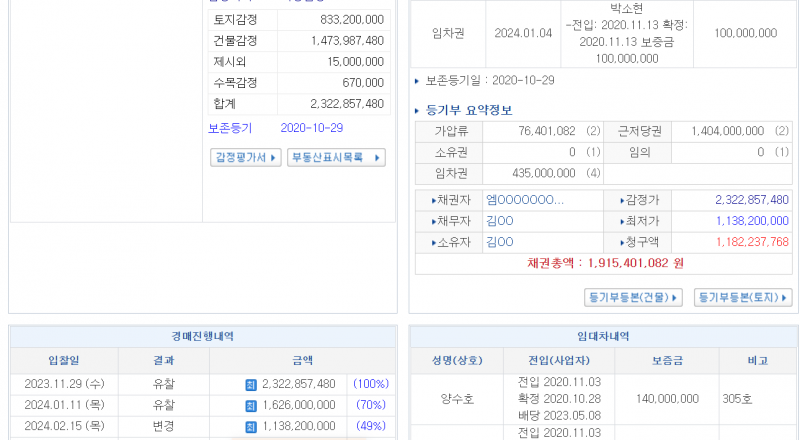Image resolution: width=800 pixels, height=440 pixels.
Task: Click the 성명(상호) column header
Action: tap(457, 361)
